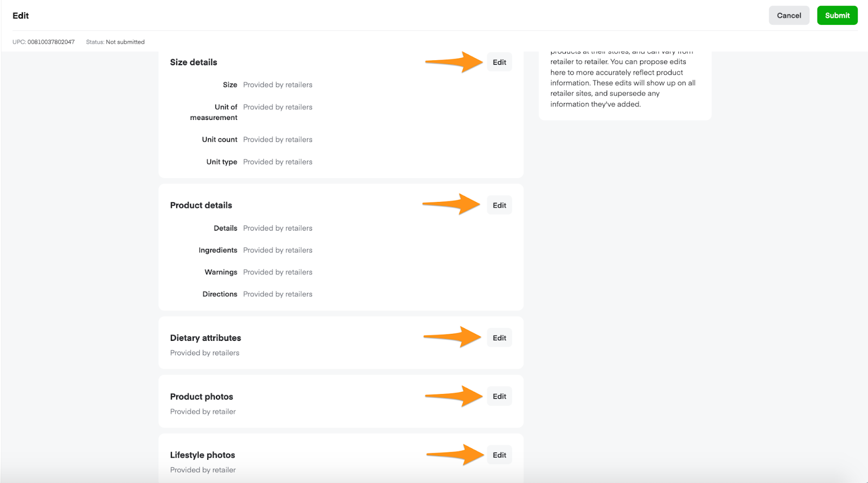
Task: Click the Unit of measurement label
Action: [x=213, y=112]
